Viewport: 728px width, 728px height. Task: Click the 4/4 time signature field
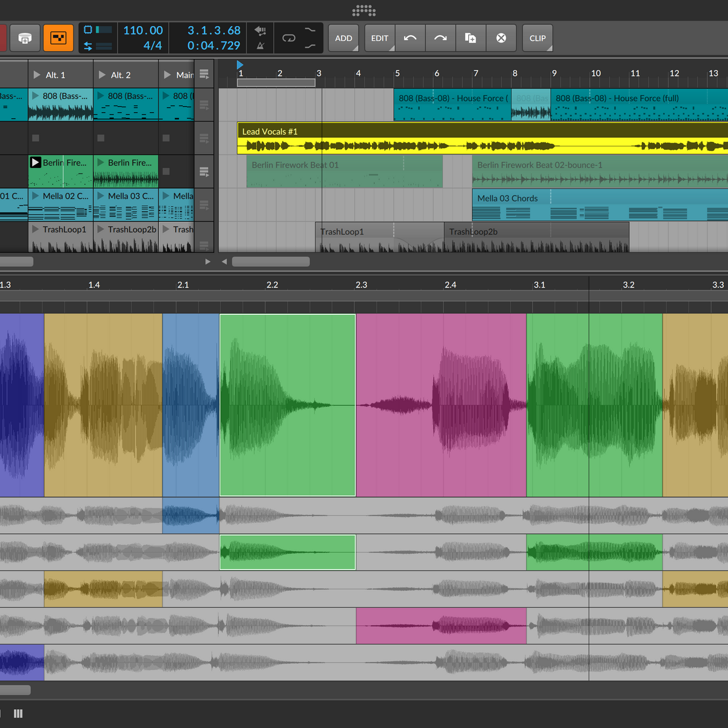152,45
